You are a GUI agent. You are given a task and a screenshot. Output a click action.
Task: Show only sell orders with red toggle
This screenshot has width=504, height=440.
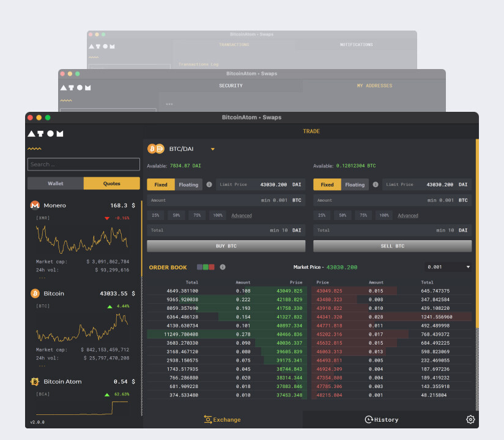click(212, 267)
